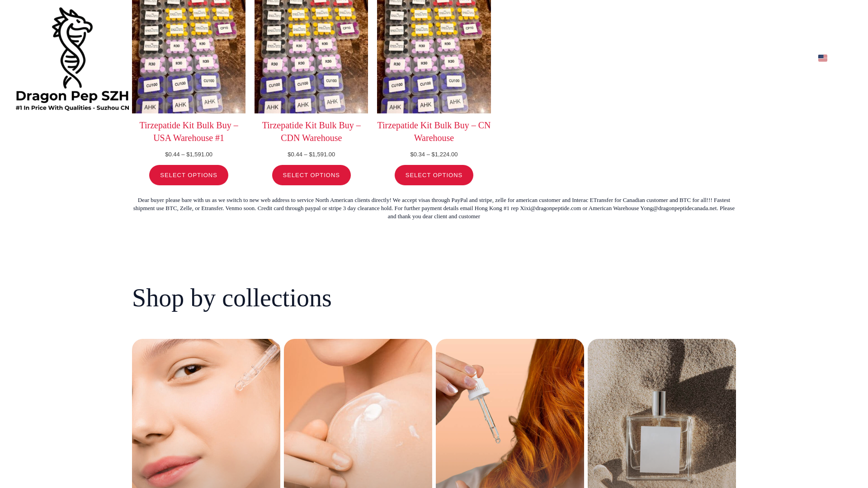Click the Shop by collections heading
Screen dimensions: 868x488
coord(232,298)
